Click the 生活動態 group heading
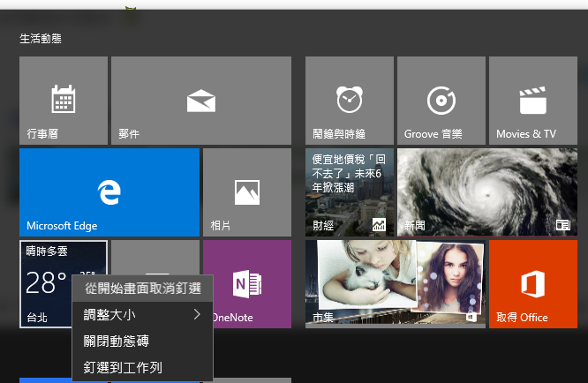The width and height of the screenshot is (588, 383). point(41,38)
